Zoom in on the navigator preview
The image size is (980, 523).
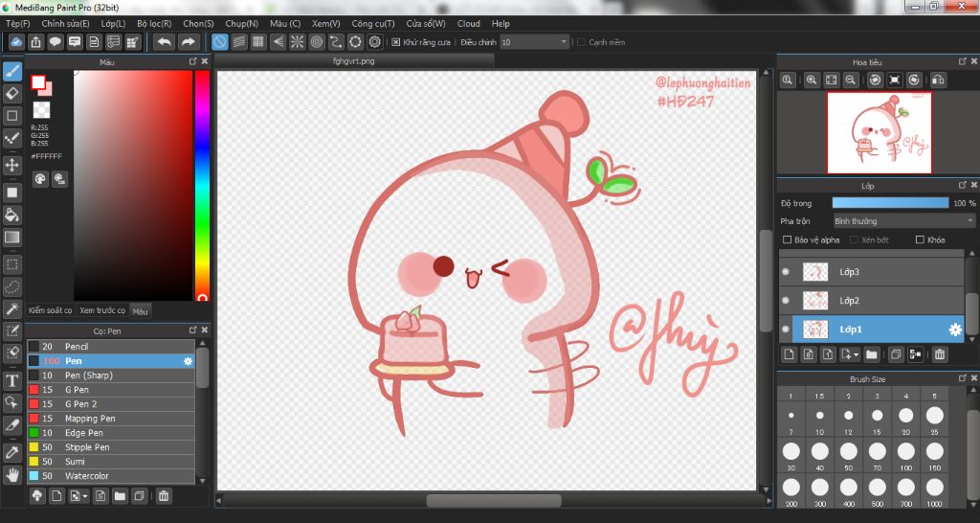pos(812,80)
